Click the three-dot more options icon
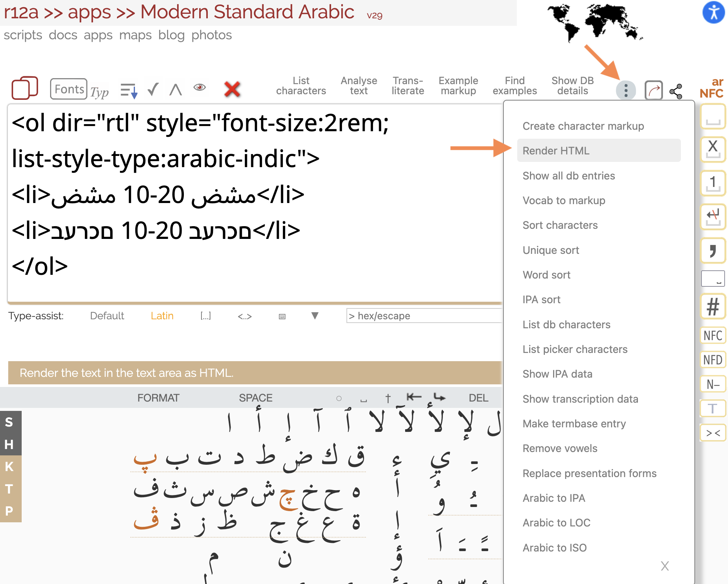The height and width of the screenshot is (584, 728). (x=626, y=90)
